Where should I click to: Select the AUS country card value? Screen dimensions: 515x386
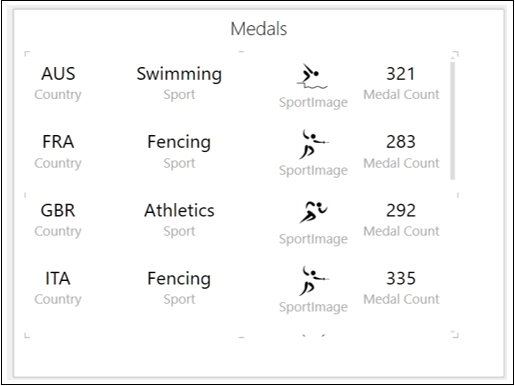(58, 74)
